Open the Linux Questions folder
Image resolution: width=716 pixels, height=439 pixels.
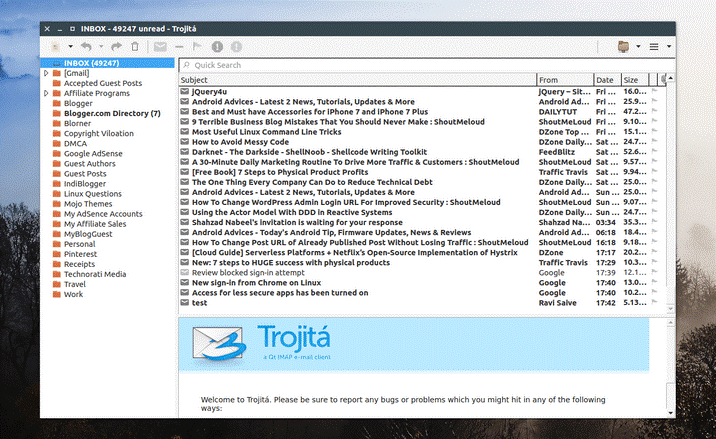[x=93, y=194]
